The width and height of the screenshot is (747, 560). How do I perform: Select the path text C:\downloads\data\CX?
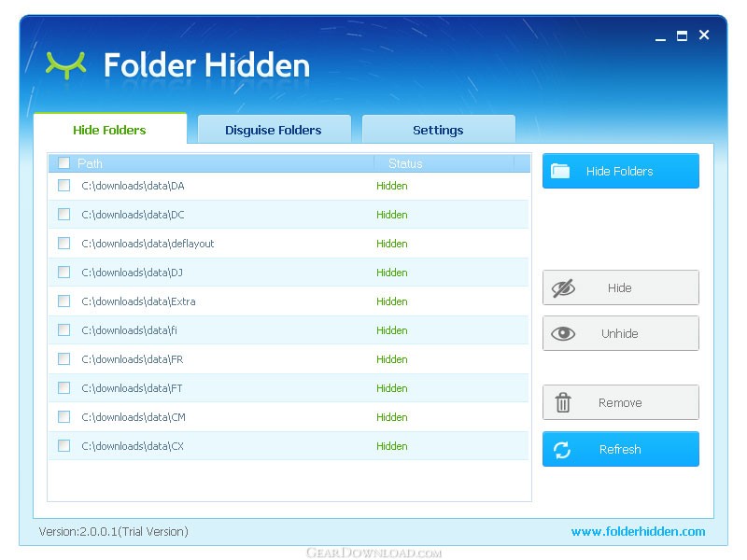(x=133, y=446)
